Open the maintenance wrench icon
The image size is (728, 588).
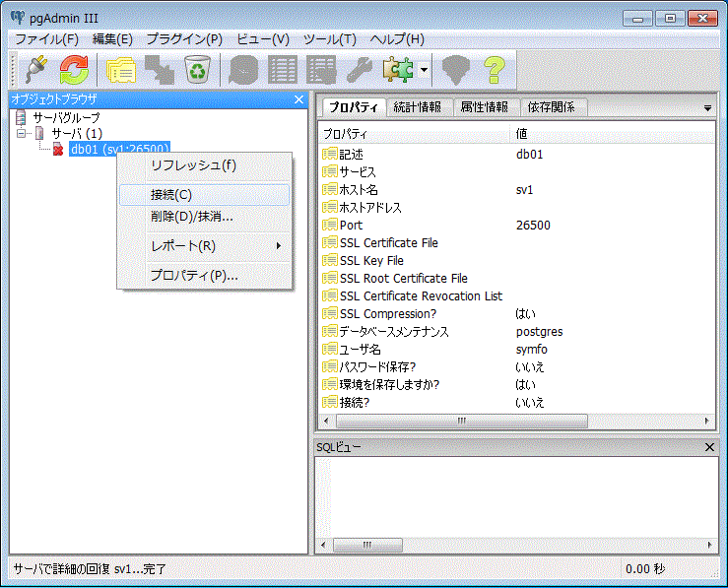click(x=360, y=70)
